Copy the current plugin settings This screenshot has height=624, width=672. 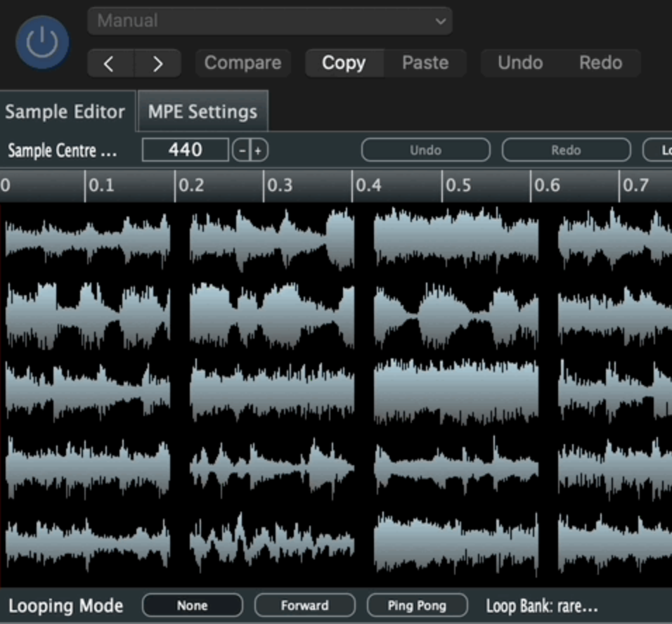pyautogui.click(x=344, y=63)
